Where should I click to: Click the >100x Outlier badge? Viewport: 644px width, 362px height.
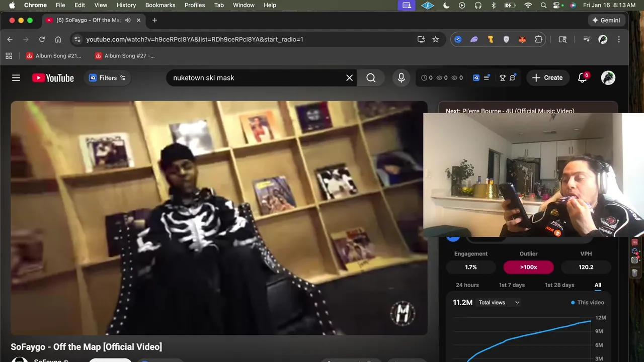(528, 267)
